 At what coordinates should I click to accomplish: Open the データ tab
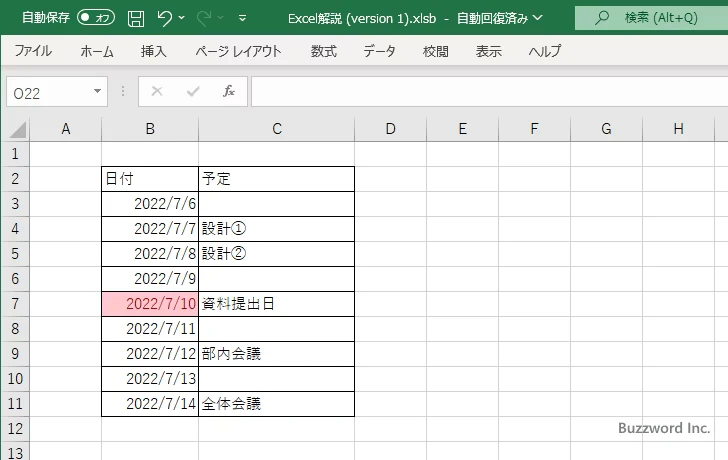point(379,51)
